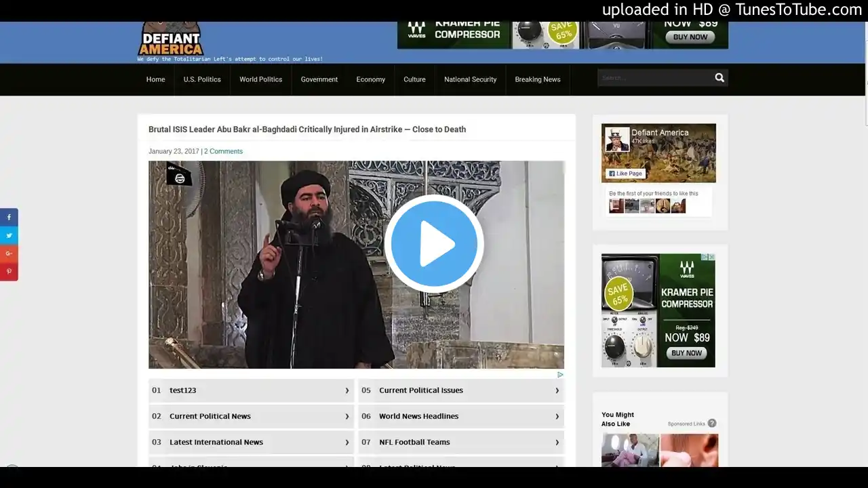Click the article date January 23, 2017
This screenshot has width=868, height=488.
174,151
